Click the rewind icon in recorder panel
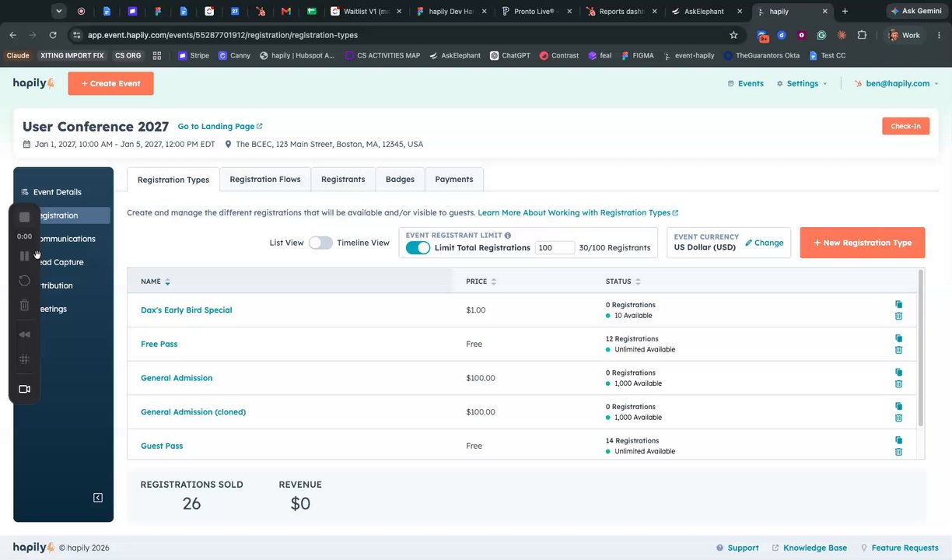952x560 pixels. click(24, 334)
